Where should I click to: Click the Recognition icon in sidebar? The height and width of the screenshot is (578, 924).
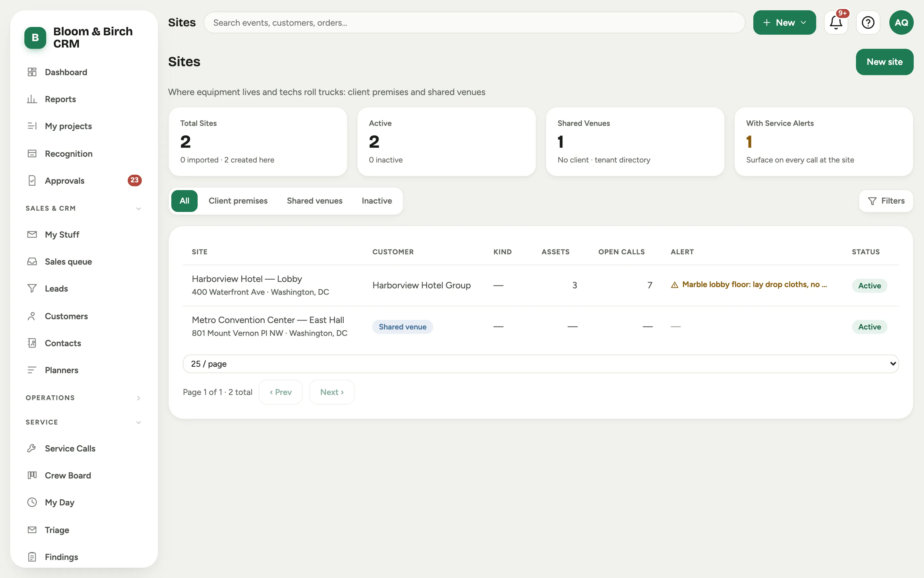pyautogui.click(x=32, y=154)
